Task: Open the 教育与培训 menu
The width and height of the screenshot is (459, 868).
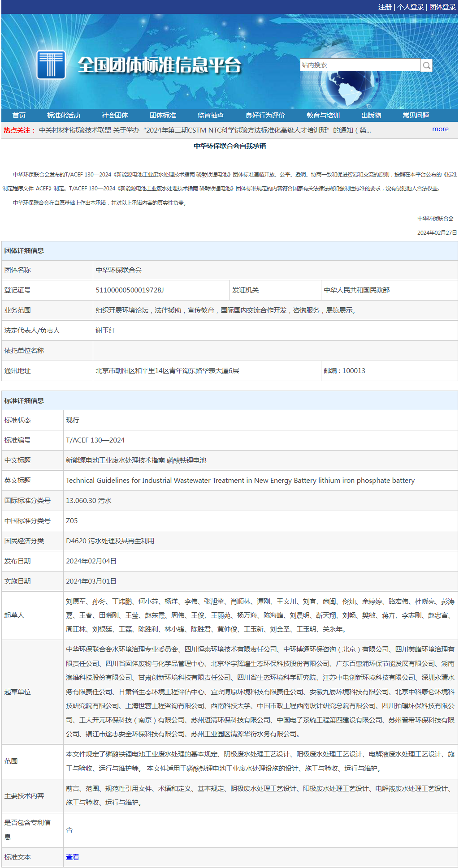Action: [323, 116]
